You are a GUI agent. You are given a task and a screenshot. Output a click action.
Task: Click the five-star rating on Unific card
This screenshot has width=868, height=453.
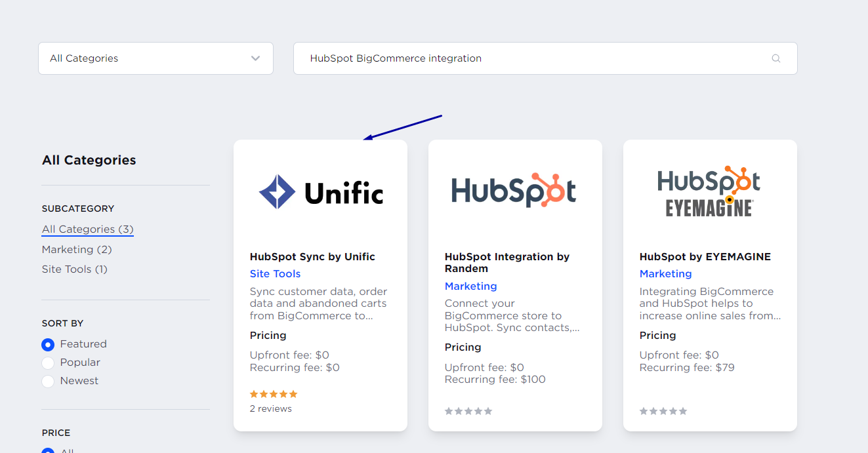click(x=274, y=394)
